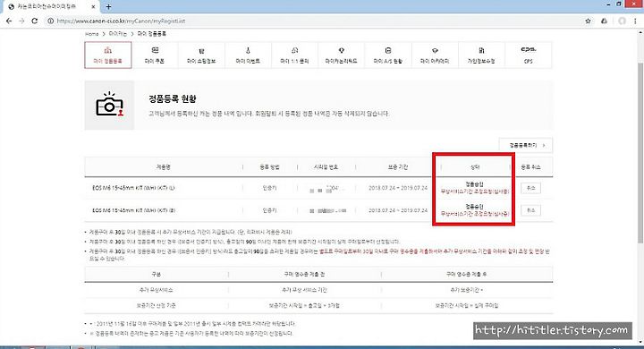Open the 마이 정품등록 tab
Viewport: 644px width, 349px height.
tap(107, 55)
